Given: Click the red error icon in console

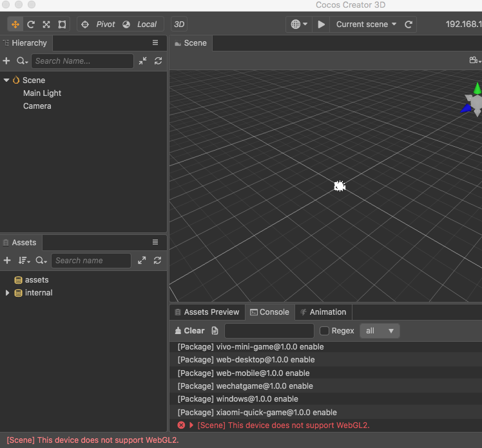Looking at the screenshot, I should pyautogui.click(x=181, y=425).
